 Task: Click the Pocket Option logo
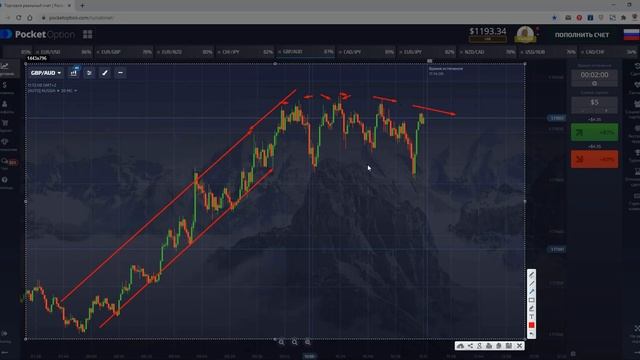(38, 34)
